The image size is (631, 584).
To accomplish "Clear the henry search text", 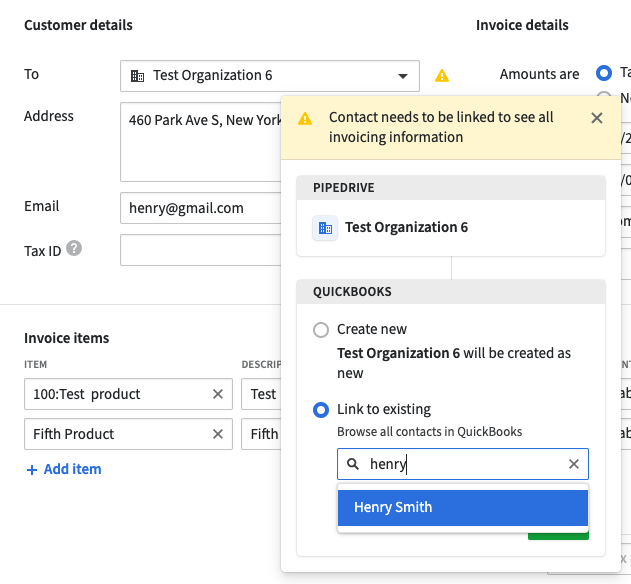I will (574, 464).
